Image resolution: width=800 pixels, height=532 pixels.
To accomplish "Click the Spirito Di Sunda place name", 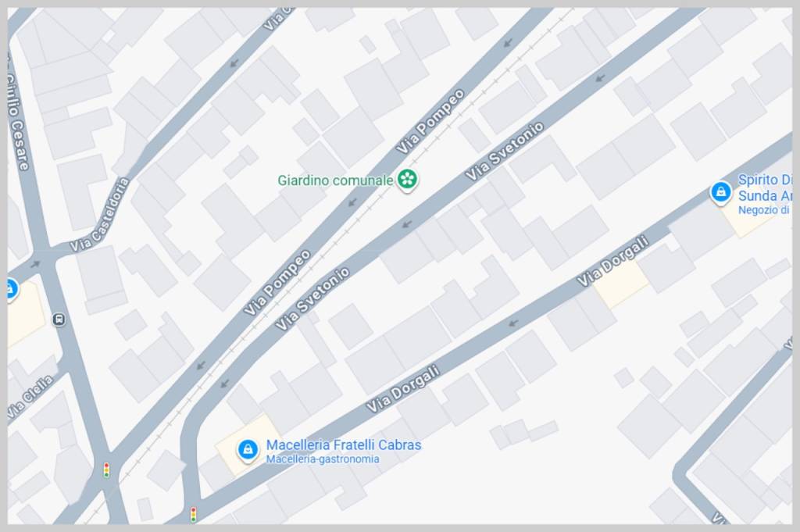I will pos(766,187).
